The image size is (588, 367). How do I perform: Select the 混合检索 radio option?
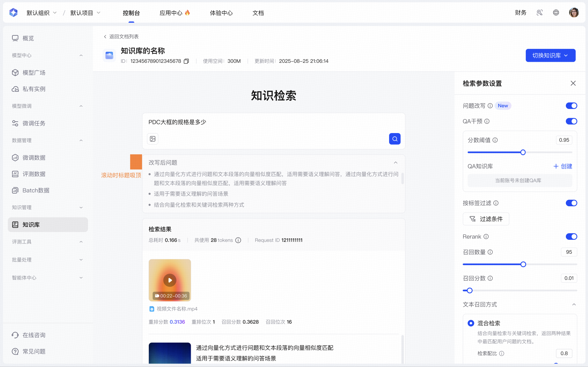pos(471,323)
